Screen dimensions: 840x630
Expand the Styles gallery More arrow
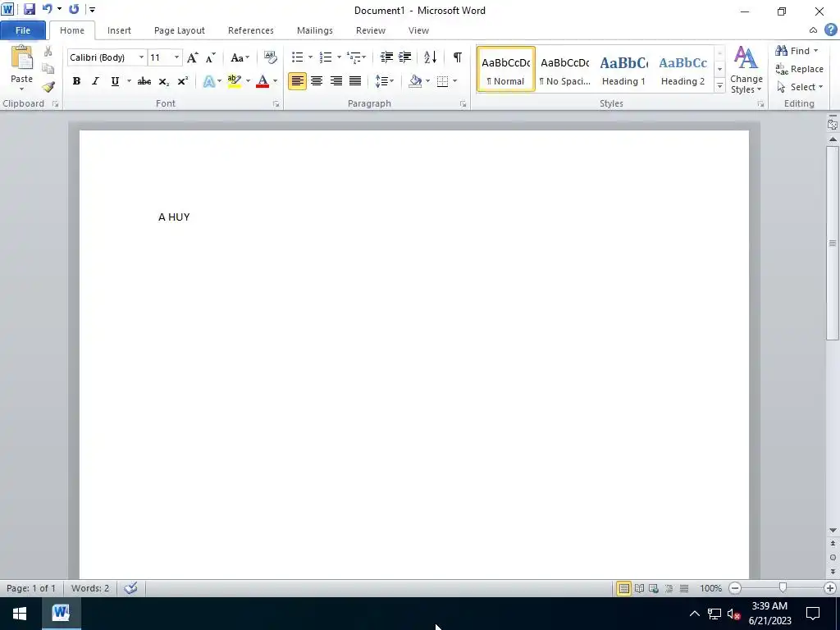tap(719, 85)
